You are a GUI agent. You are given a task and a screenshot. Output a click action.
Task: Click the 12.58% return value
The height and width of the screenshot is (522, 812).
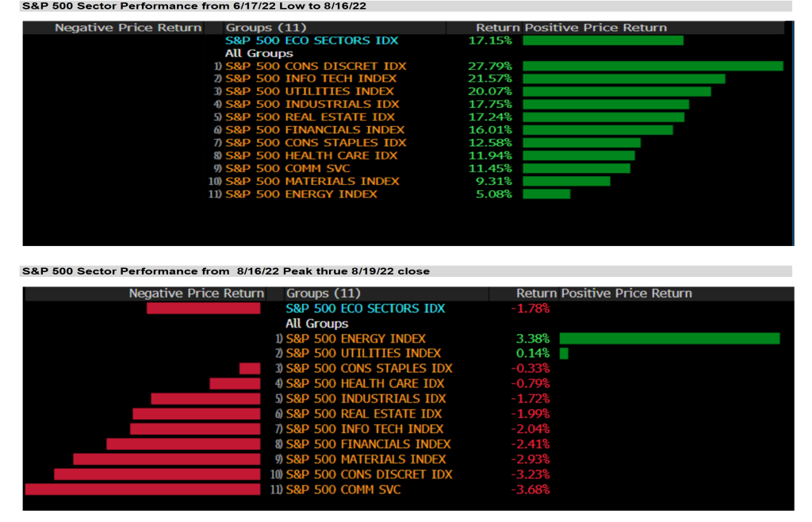[x=490, y=143]
